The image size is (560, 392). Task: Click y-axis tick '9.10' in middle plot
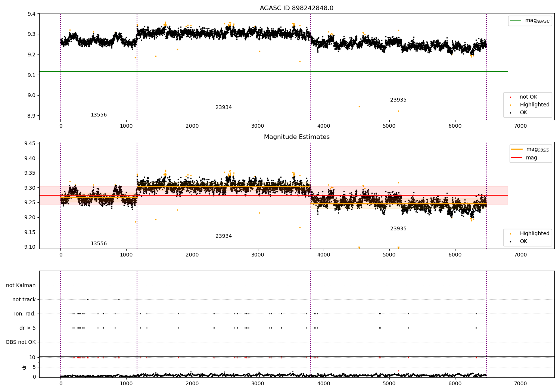point(31,247)
